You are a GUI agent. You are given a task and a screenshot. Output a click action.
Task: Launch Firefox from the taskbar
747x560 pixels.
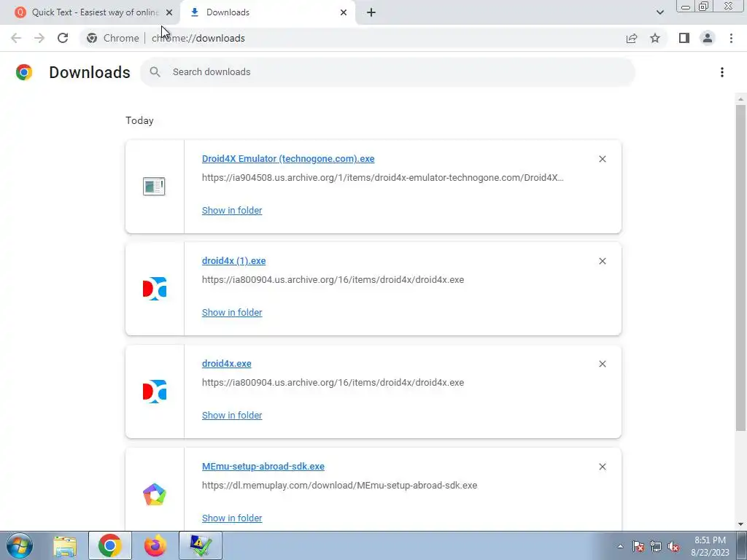pos(155,545)
